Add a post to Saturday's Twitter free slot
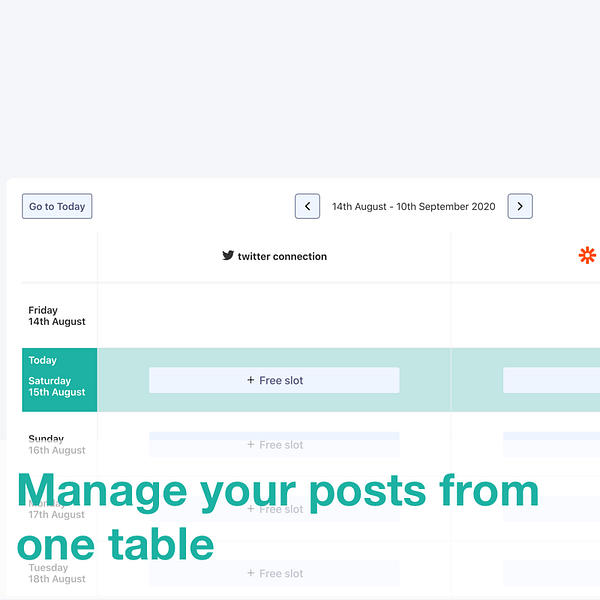 tap(274, 380)
